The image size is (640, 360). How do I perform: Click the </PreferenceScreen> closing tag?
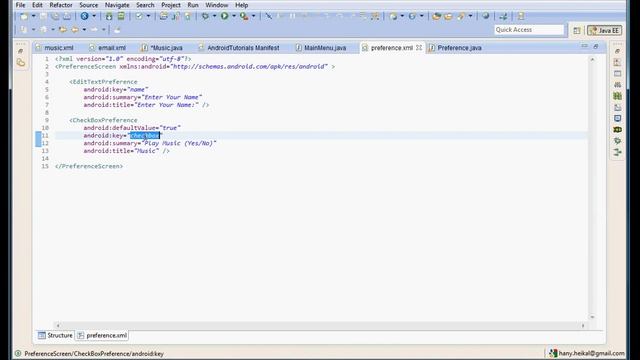pyautogui.click(x=89, y=166)
